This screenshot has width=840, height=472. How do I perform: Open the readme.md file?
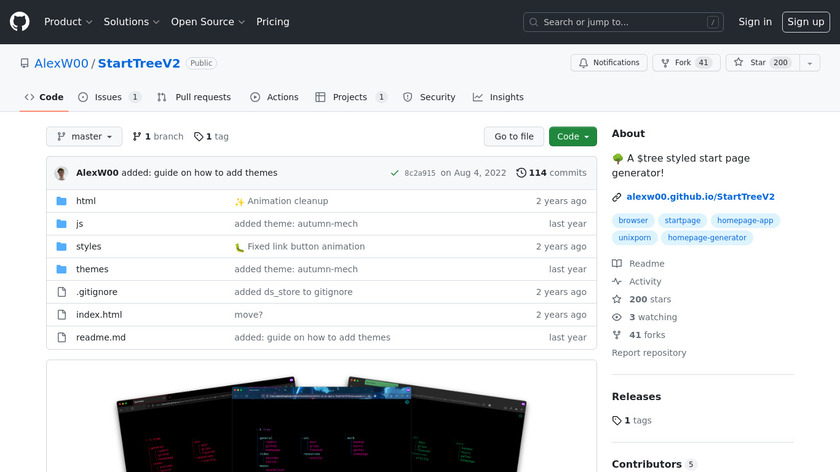coord(101,338)
